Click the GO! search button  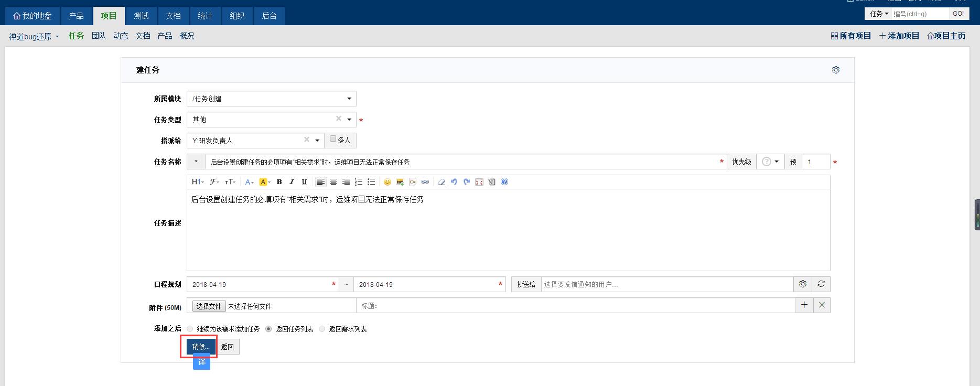click(958, 14)
